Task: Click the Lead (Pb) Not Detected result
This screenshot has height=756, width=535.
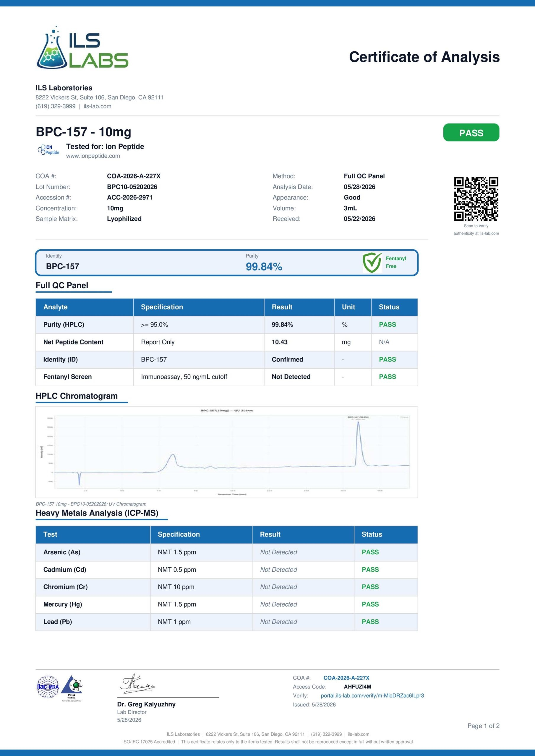Action: [x=278, y=622]
